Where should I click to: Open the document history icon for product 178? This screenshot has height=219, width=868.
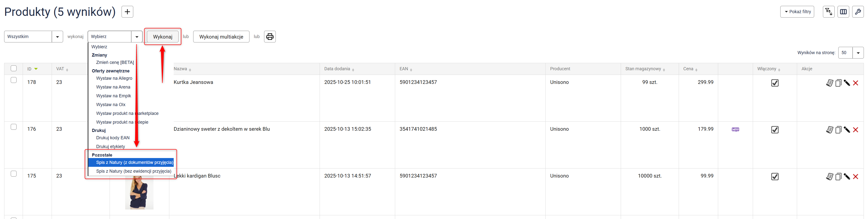[x=830, y=83]
